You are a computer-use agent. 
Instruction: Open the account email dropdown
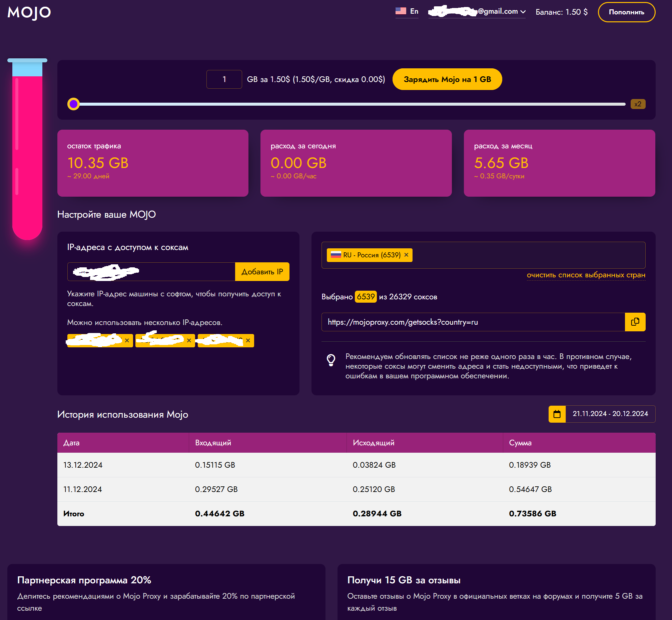pos(477,12)
